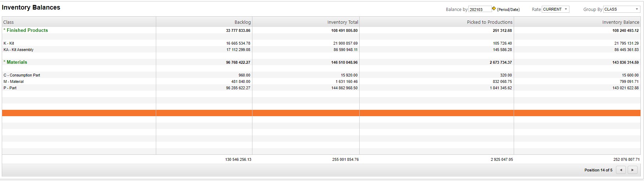Click the Balance by period input field
This screenshot has height=181, width=644.
click(x=480, y=9)
